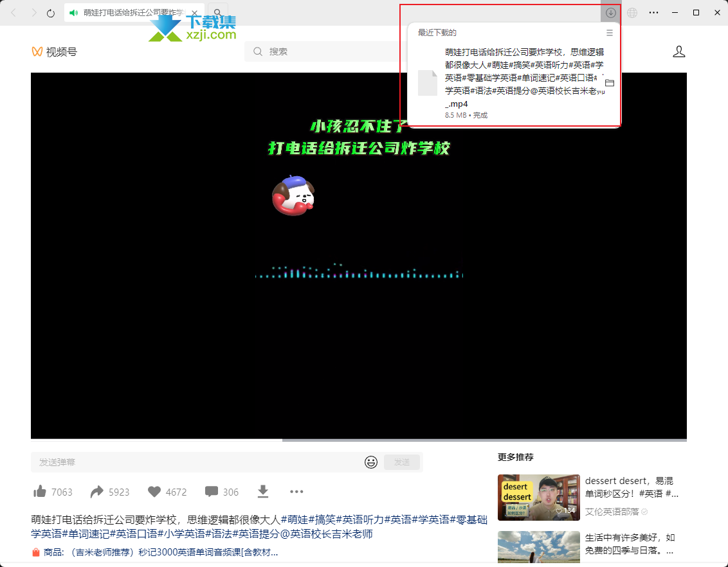Open the comments with 306 count
The height and width of the screenshot is (567, 728).
(212, 492)
